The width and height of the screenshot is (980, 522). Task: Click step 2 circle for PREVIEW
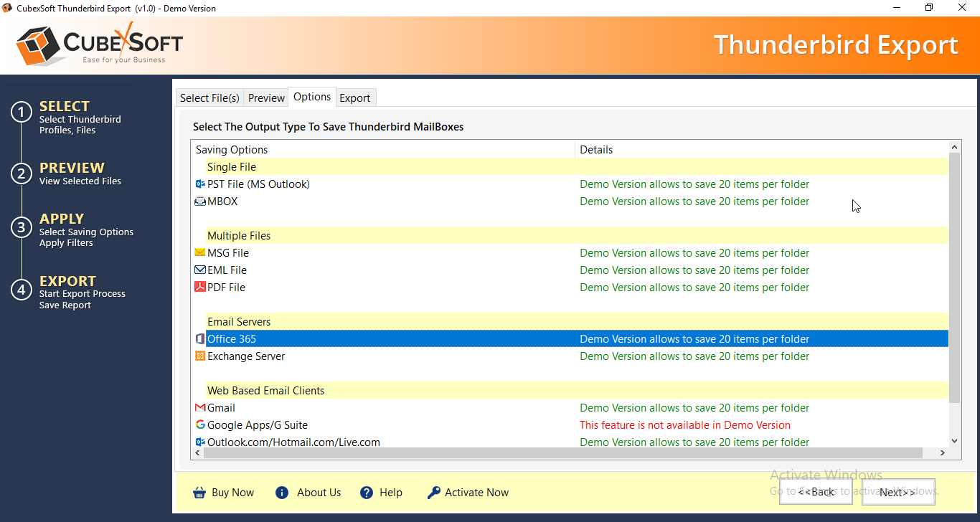[22, 174]
